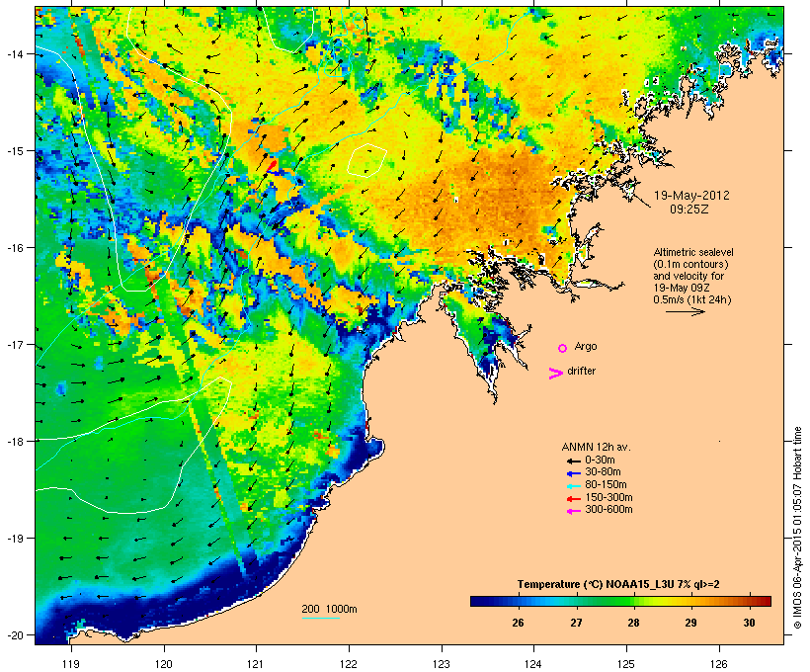The width and height of the screenshot is (810, 672).
Task: Click the longitude label 123
Action: click(x=442, y=664)
